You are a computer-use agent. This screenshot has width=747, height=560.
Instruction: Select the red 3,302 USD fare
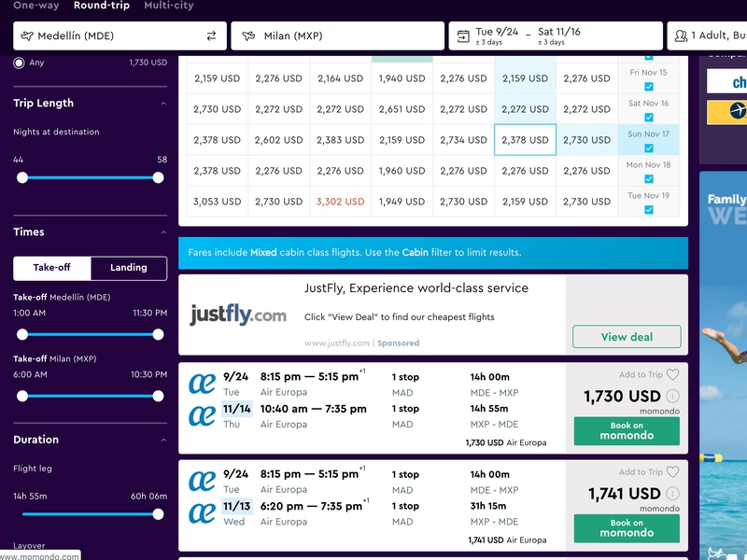coord(340,202)
